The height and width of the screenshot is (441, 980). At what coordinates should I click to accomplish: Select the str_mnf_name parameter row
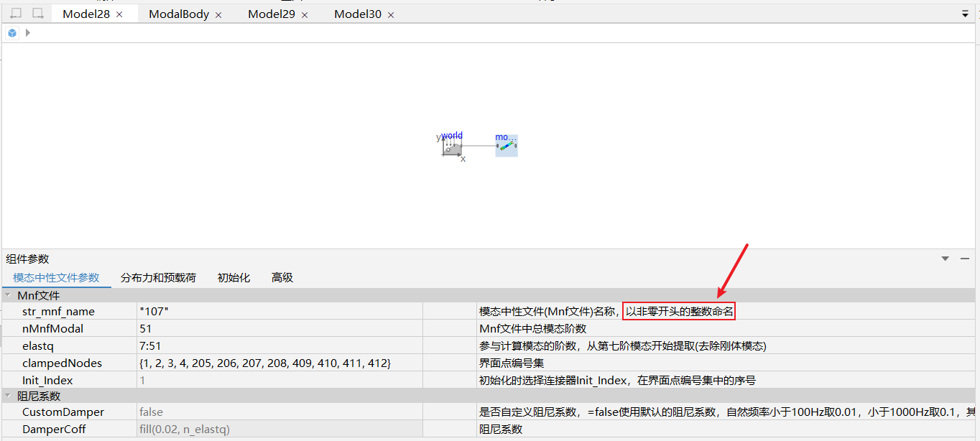489,311
